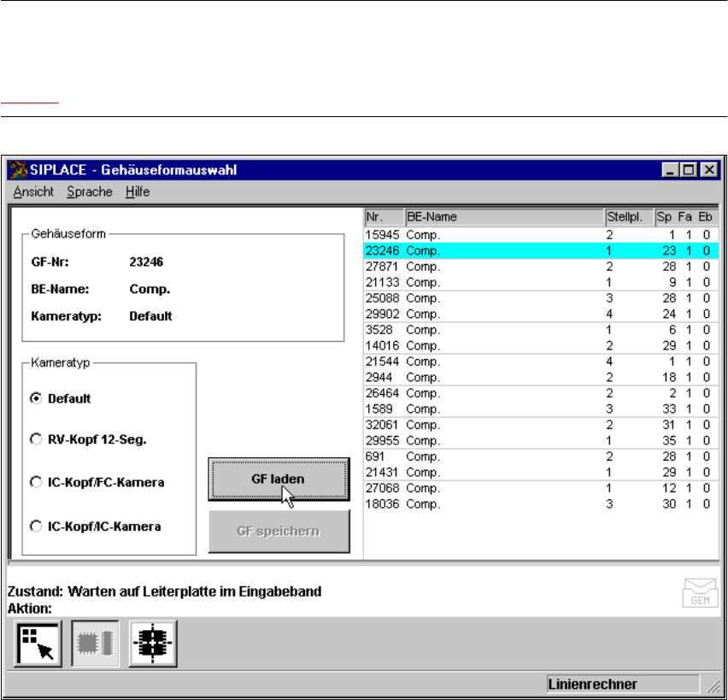
Task: Select IC-Kopf/FC-Kamera radio button
Action: coord(36,482)
